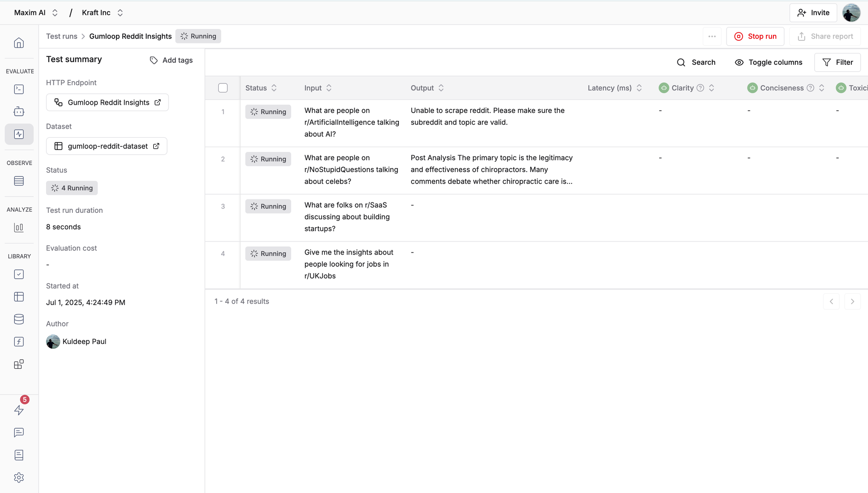Check the select-all rows checkbox
Viewport: 868px width, 493px height.
click(223, 88)
